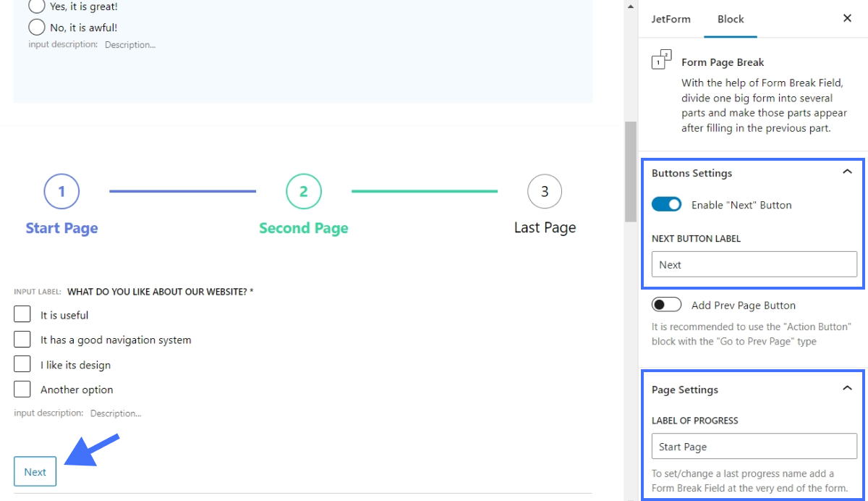Collapse the Page Settings section

pos(846,390)
